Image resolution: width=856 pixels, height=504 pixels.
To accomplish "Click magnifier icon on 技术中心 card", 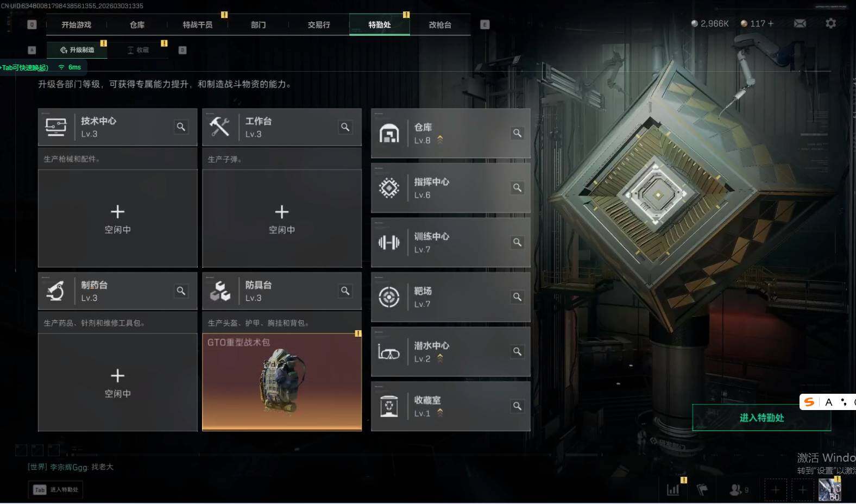I will coord(181,127).
